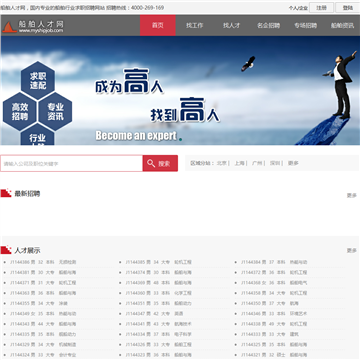Open resume J1144346

coord(274,314)
